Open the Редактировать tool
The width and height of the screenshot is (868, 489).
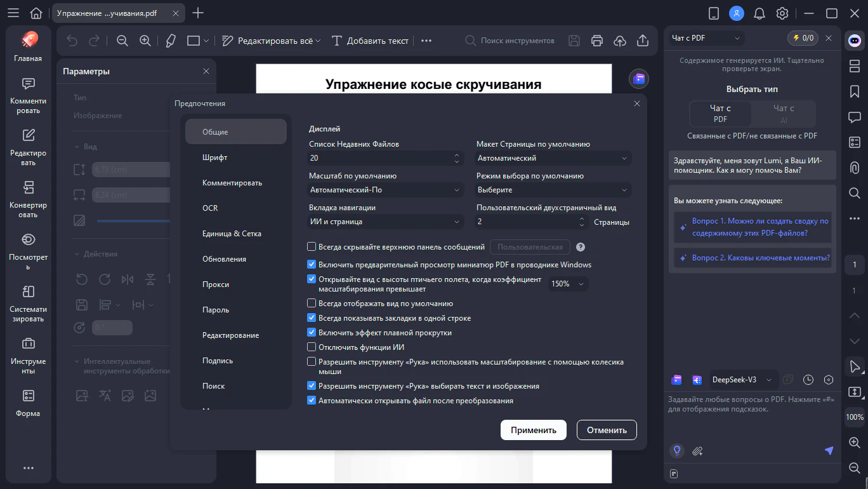click(28, 148)
